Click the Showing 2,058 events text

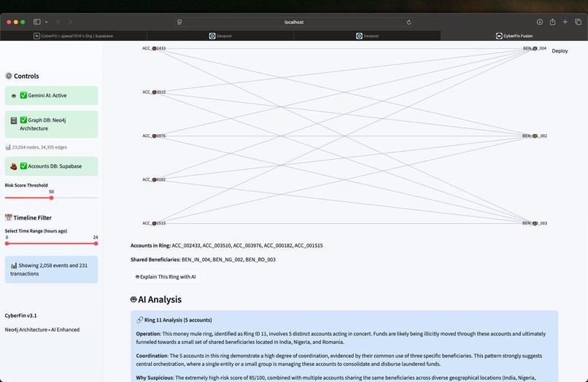pos(49,270)
